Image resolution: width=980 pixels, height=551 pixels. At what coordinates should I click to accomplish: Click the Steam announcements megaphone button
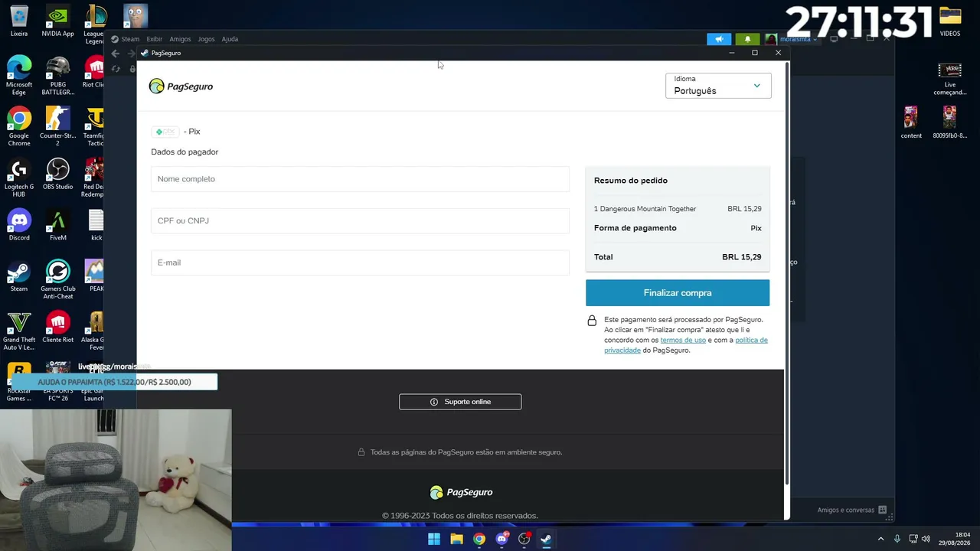tap(719, 39)
